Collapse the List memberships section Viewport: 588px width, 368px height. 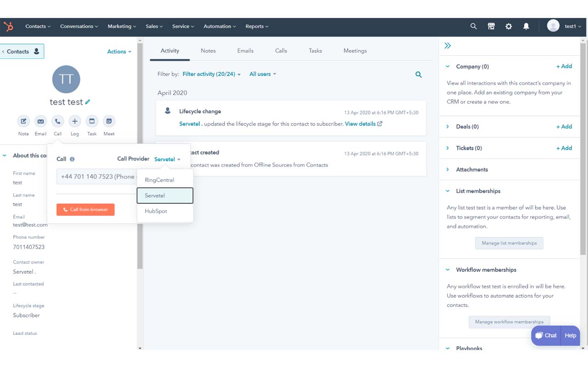click(x=447, y=191)
